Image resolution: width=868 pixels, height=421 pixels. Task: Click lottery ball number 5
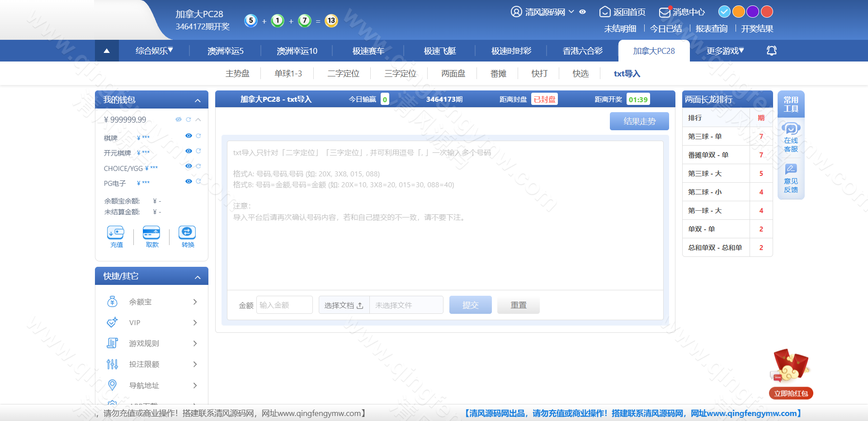(x=251, y=20)
